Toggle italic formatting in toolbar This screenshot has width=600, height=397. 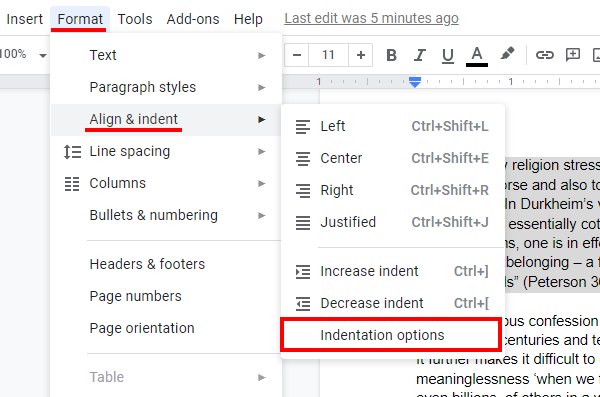420,55
